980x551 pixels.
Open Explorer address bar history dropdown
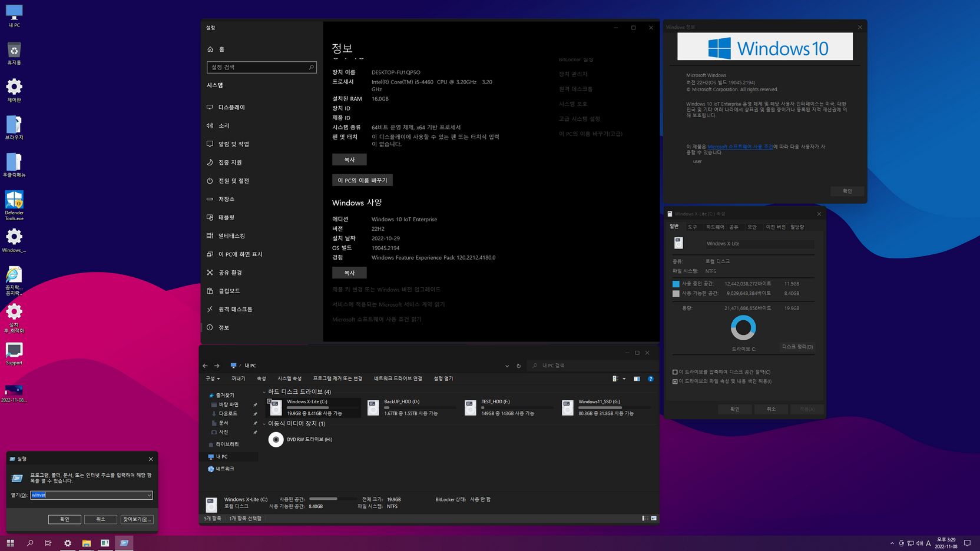[x=507, y=366]
